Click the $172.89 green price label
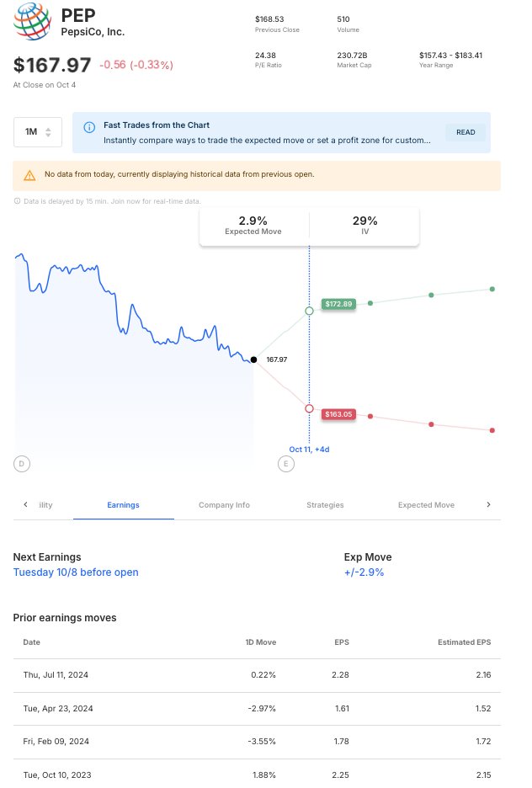 [x=338, y=304]
